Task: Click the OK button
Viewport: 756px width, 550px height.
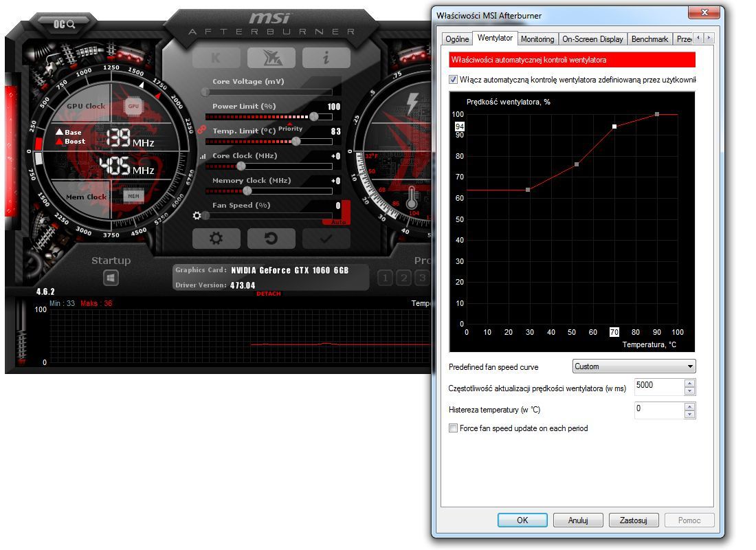Action: pos(522,520)
